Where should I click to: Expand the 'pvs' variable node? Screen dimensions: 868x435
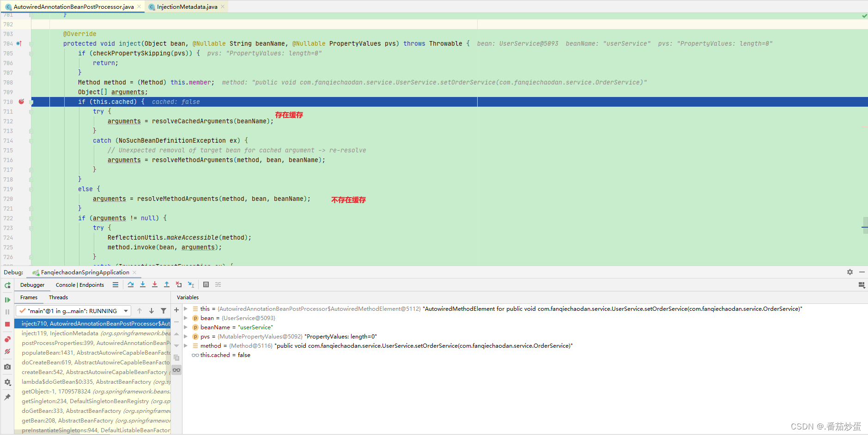pos(186,336)
